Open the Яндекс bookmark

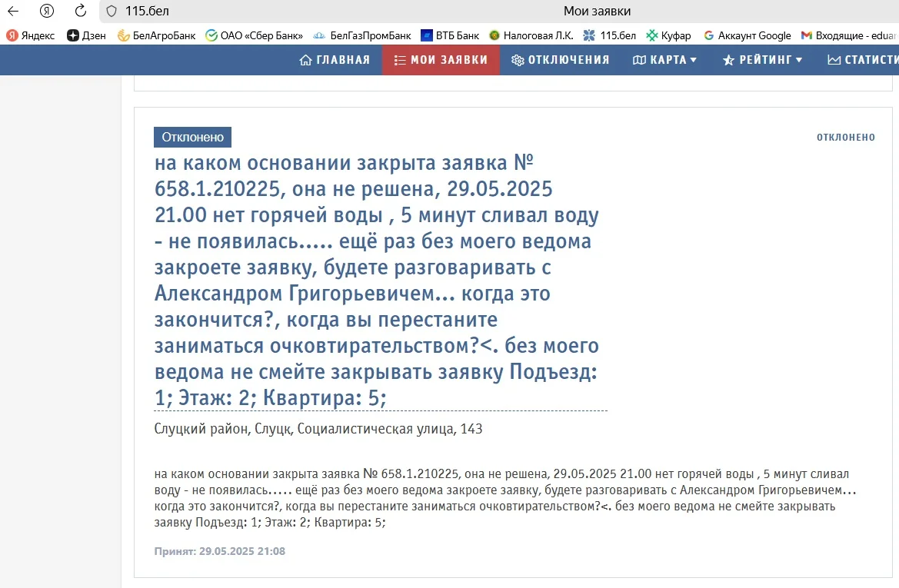click(x=31, y=35)
